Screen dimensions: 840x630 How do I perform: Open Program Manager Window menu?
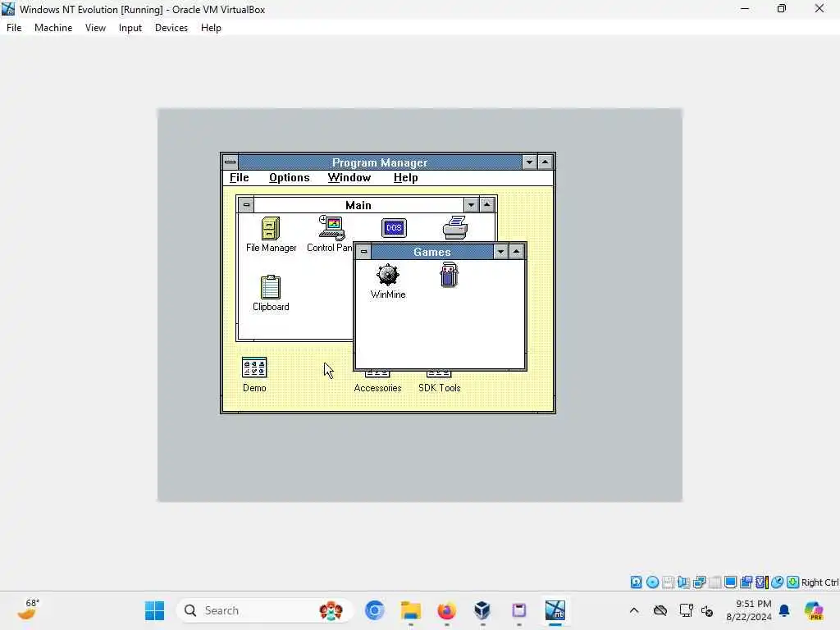tap(349, 177)
